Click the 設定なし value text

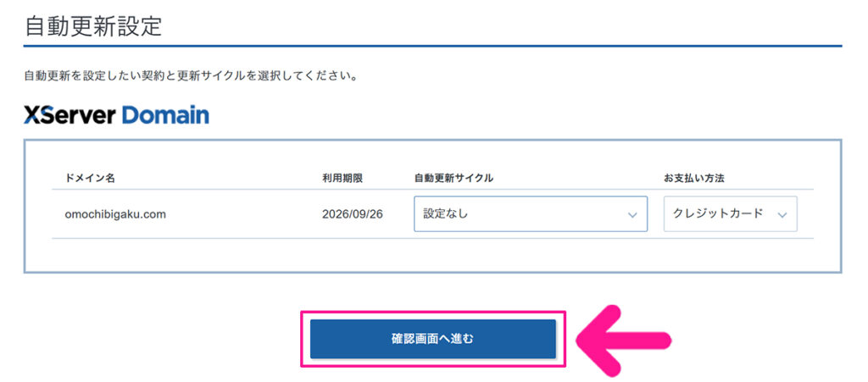(446, 214)
